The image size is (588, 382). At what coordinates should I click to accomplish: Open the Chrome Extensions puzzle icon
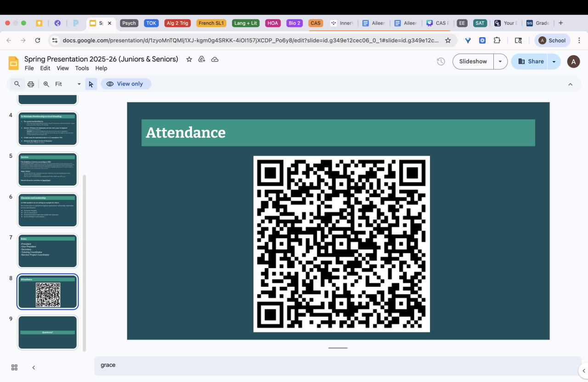(497, 40)
